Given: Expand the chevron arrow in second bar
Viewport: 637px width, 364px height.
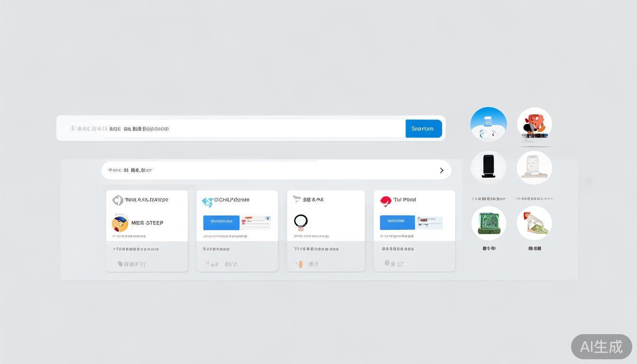Looking at the screenshot, I should pyautogui.click(x=441, y=170).
